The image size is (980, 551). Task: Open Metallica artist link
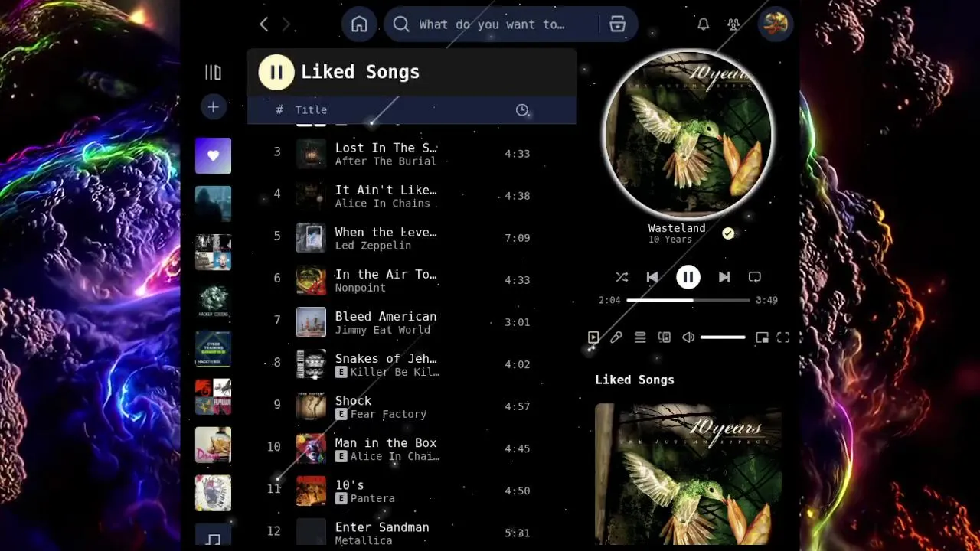[364, 540]
